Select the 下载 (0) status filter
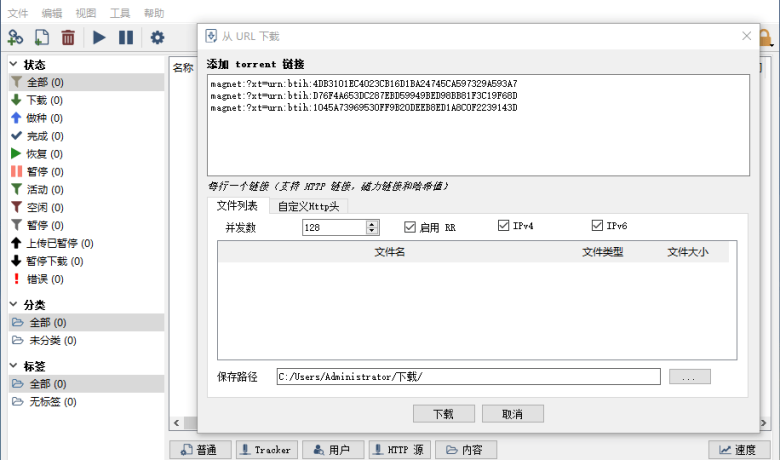The height and width of the screenshot is (460, 780). [x=87, y=100]
